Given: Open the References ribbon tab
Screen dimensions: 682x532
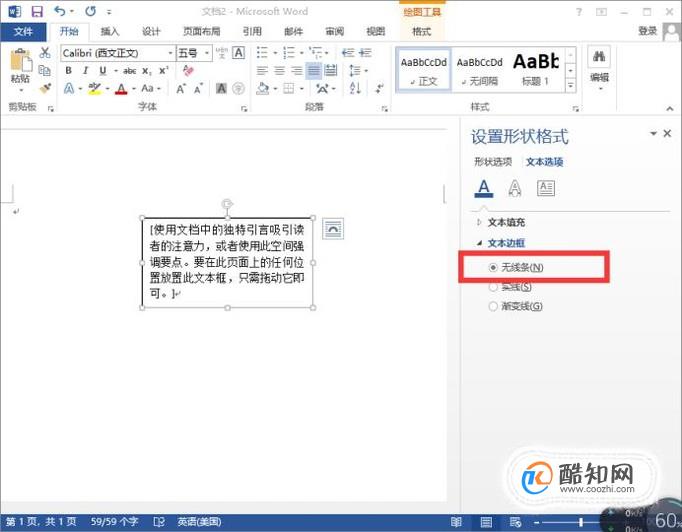Looking at the screenshot, I should [252, 31].
